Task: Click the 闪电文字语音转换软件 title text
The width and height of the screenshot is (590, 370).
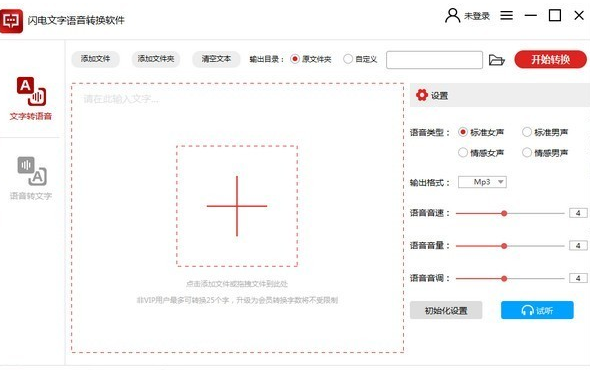Action: coord(76,20)
